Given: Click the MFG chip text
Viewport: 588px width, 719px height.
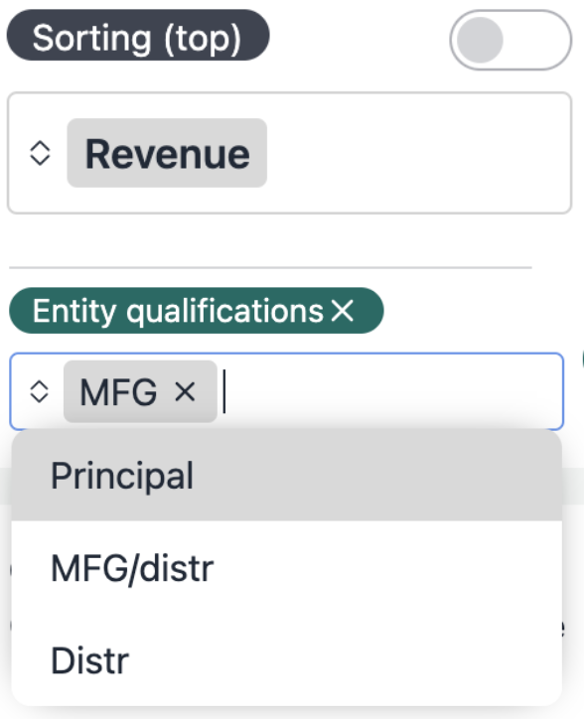Looking at the screenshot, I should (x=118, y=392).
